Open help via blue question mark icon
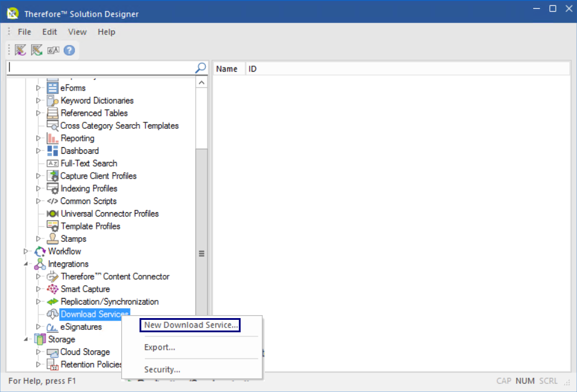 point(69,50)
